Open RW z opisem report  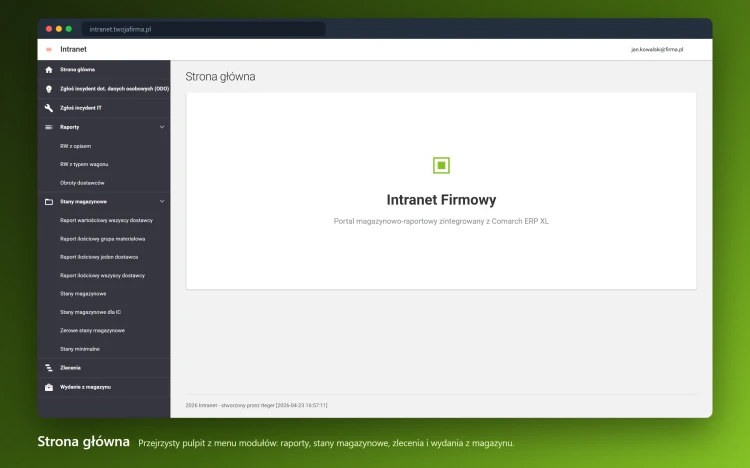coord(76,146)
